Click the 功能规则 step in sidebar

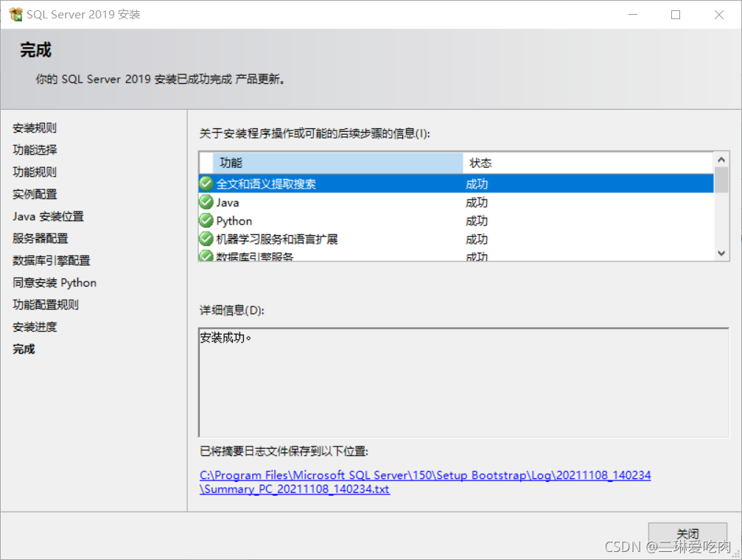35,172
